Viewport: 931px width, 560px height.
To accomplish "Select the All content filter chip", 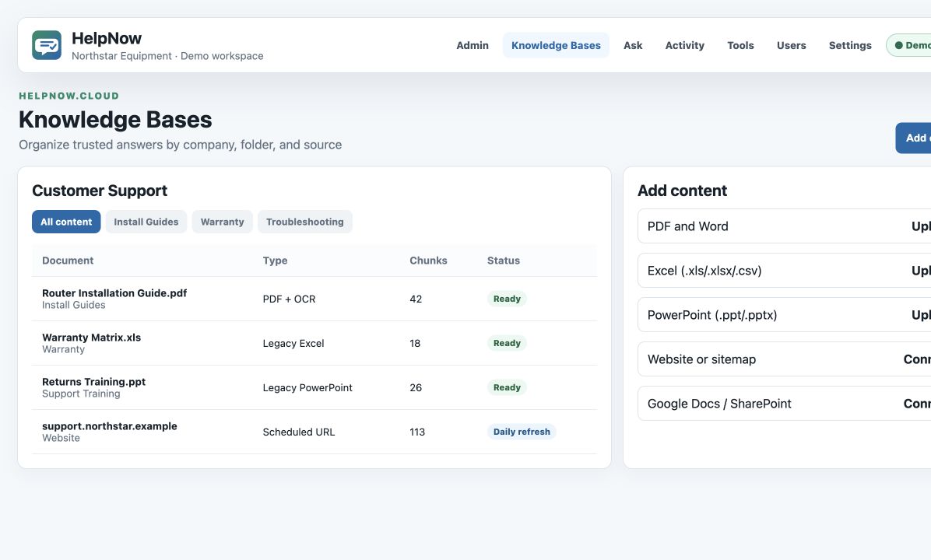I will (66, 221).
